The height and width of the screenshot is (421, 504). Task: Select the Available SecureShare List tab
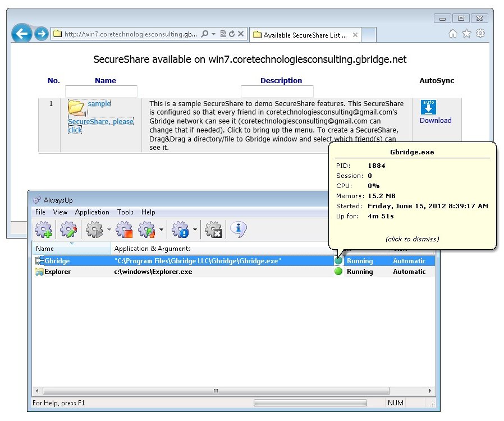point(305,35)
